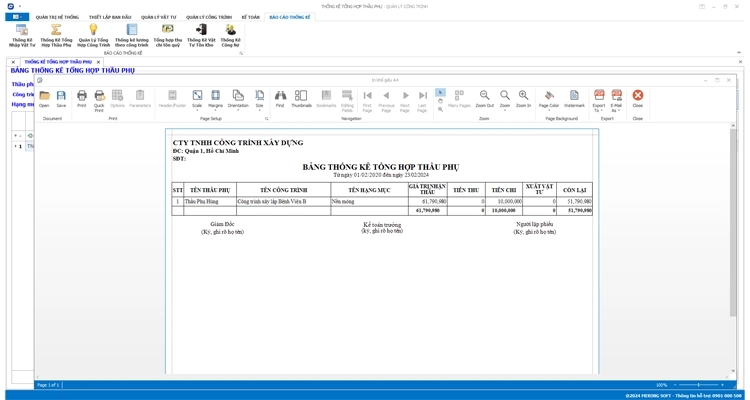Click the Quick Print icon
Screen dimensions: 750x400
click(x=99, y=98)
